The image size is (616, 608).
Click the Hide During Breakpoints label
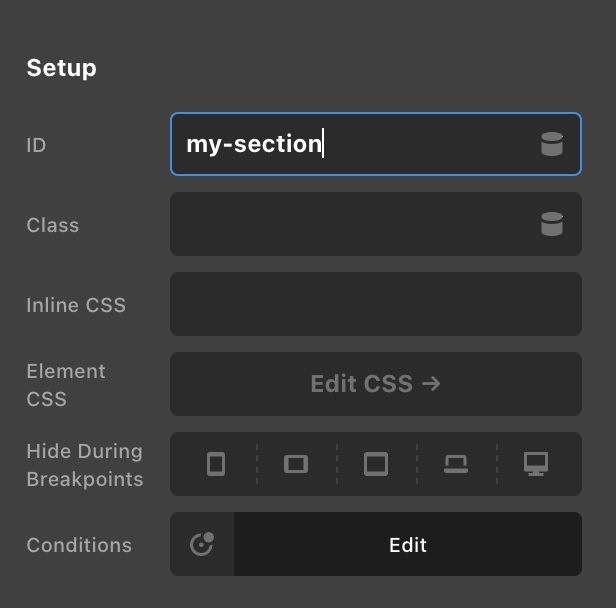pyautogui.click(x=85, y=465)
